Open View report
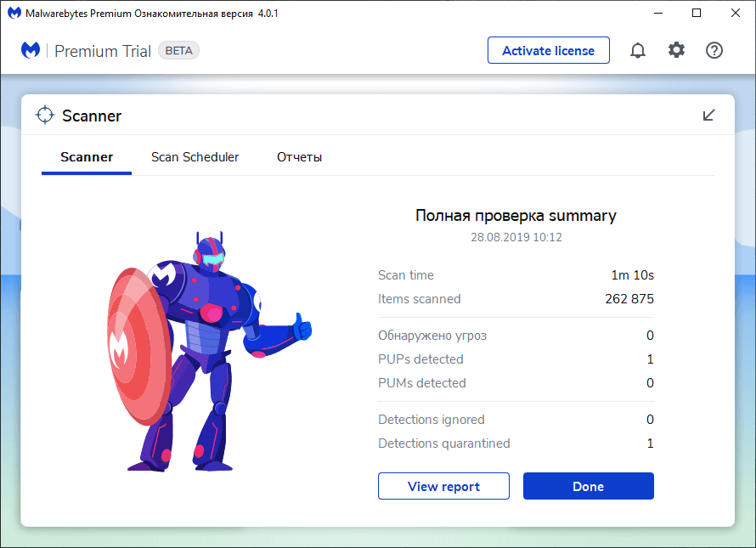The height and width of the screenshot is (548, 756). 443,485
